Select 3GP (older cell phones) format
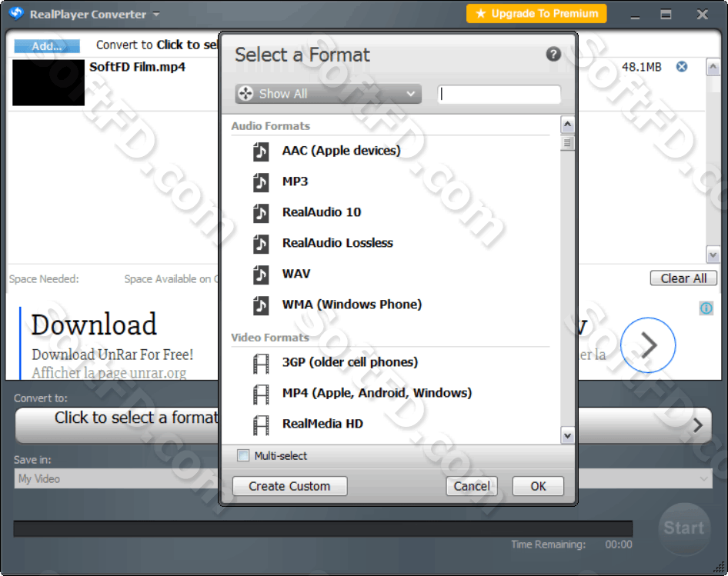Screen dimensions: 728x576 350,362
